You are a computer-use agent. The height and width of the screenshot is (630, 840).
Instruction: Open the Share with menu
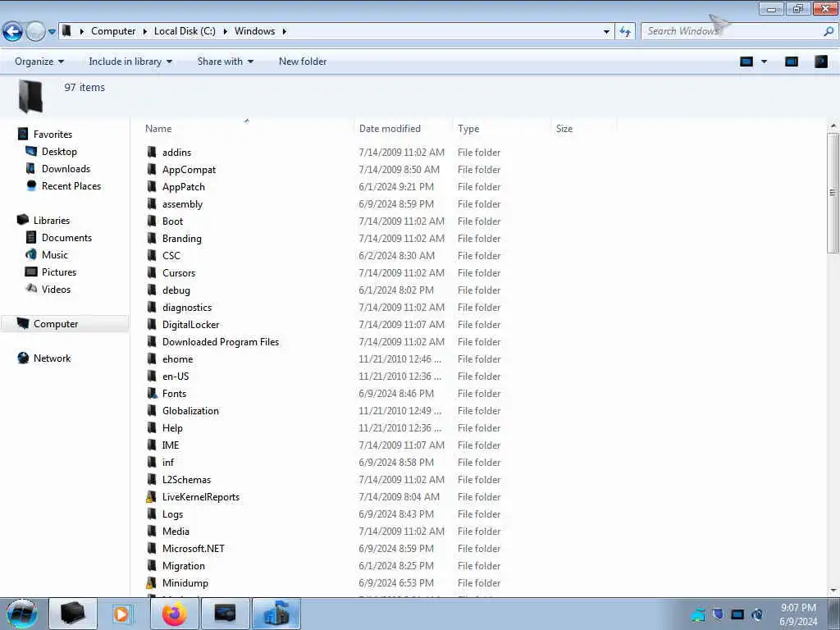click(225, 62)
